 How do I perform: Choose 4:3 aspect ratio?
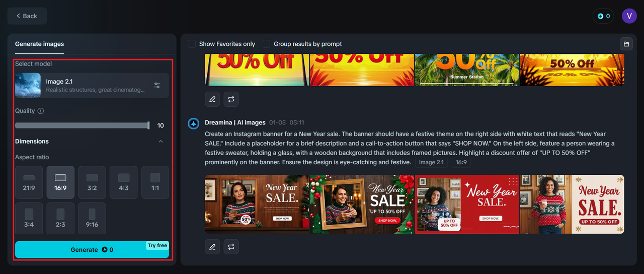click(124, 182)
